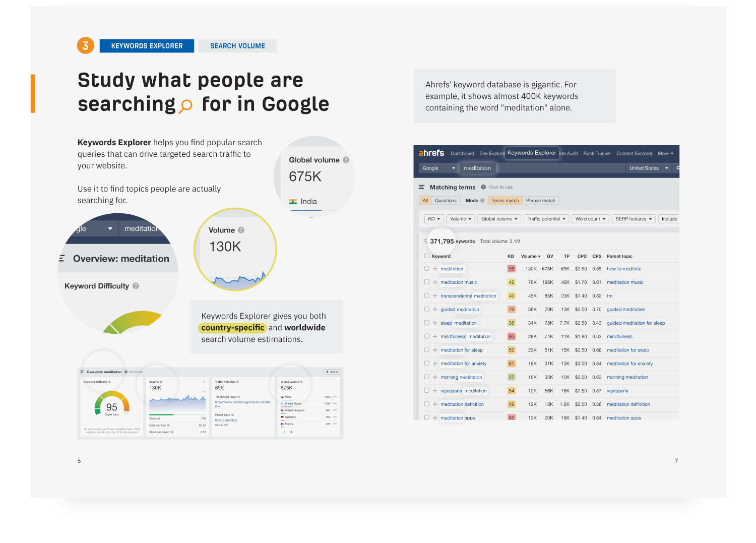
Task: Open the Google search engine dropdown
Action: 438,168
